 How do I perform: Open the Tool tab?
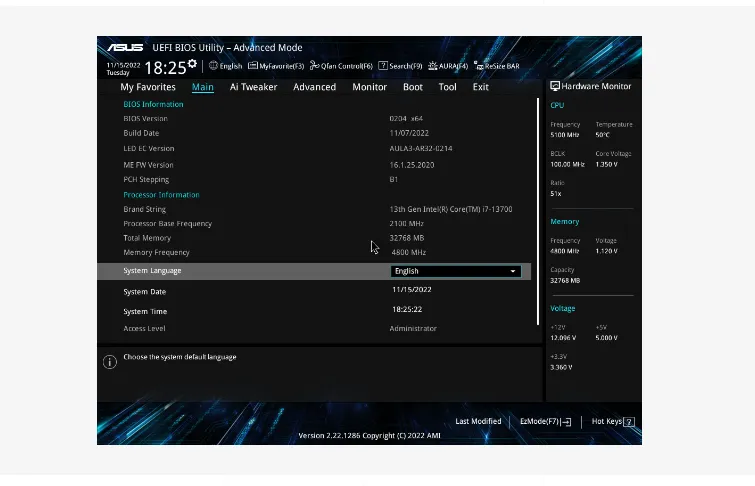click(x=447, y=87)
